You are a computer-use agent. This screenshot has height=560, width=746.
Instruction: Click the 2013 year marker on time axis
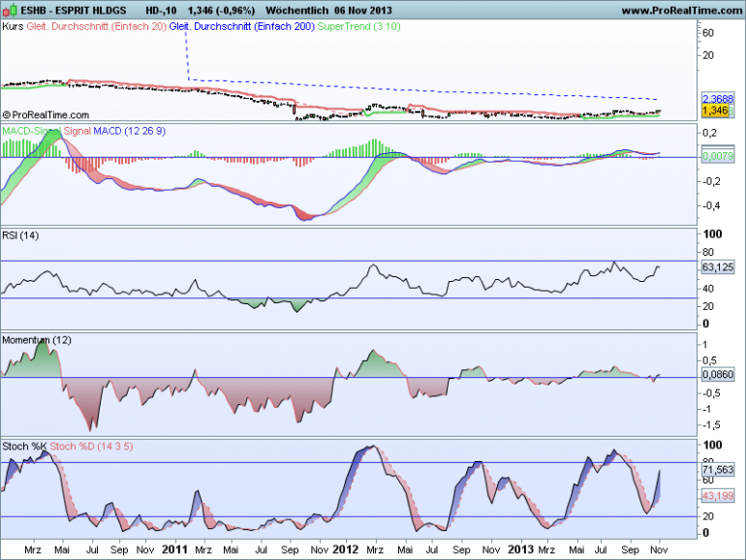(x=520, y=549)
